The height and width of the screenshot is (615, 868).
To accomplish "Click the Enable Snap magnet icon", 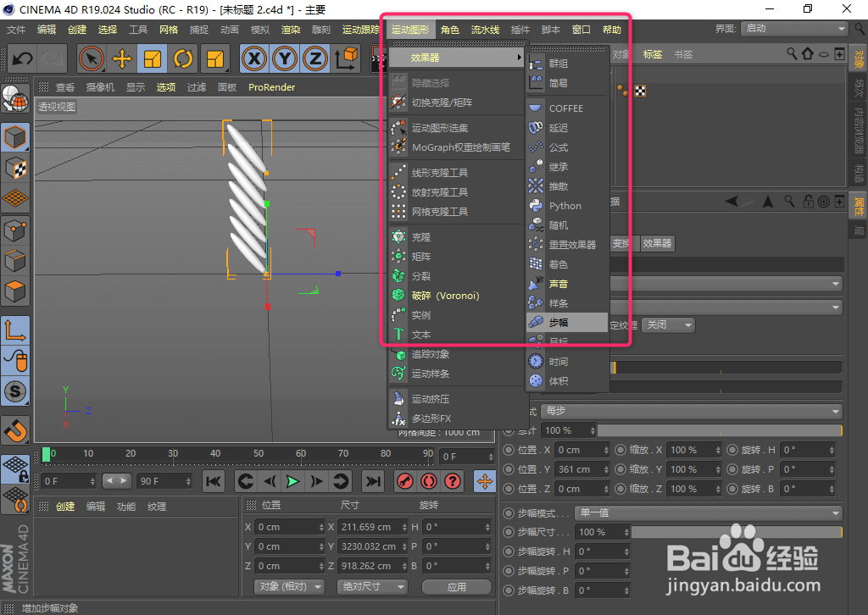I will coord(15,429).
